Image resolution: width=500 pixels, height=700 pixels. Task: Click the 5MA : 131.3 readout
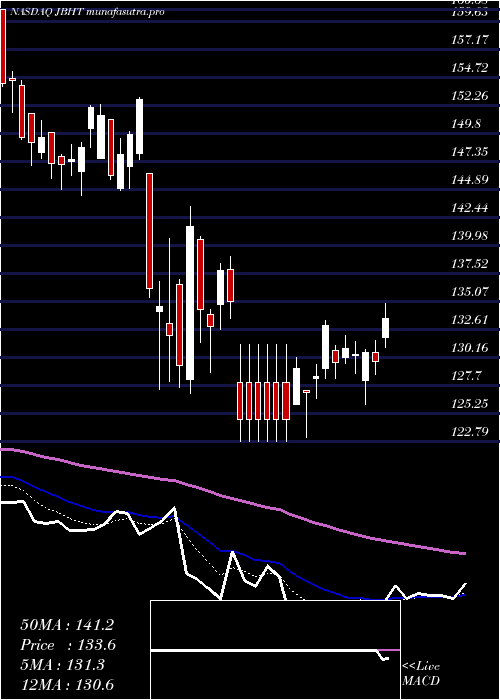tap(62, 665)
